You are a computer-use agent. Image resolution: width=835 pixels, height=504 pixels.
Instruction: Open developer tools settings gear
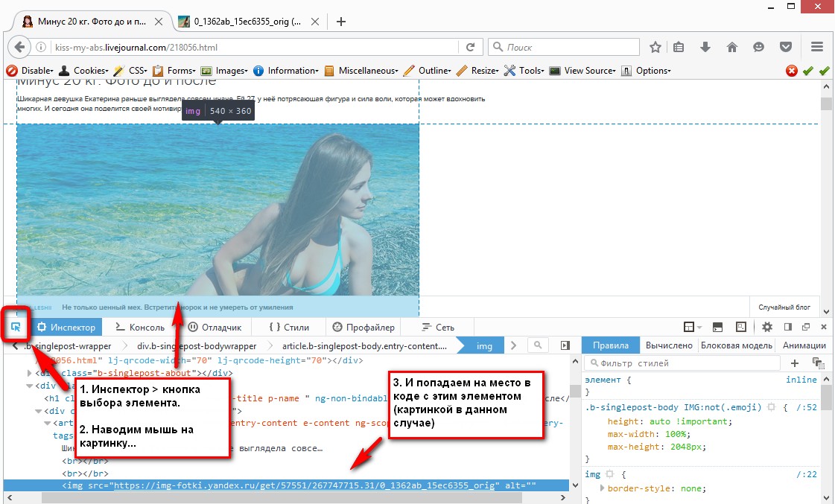coord(766,327)
